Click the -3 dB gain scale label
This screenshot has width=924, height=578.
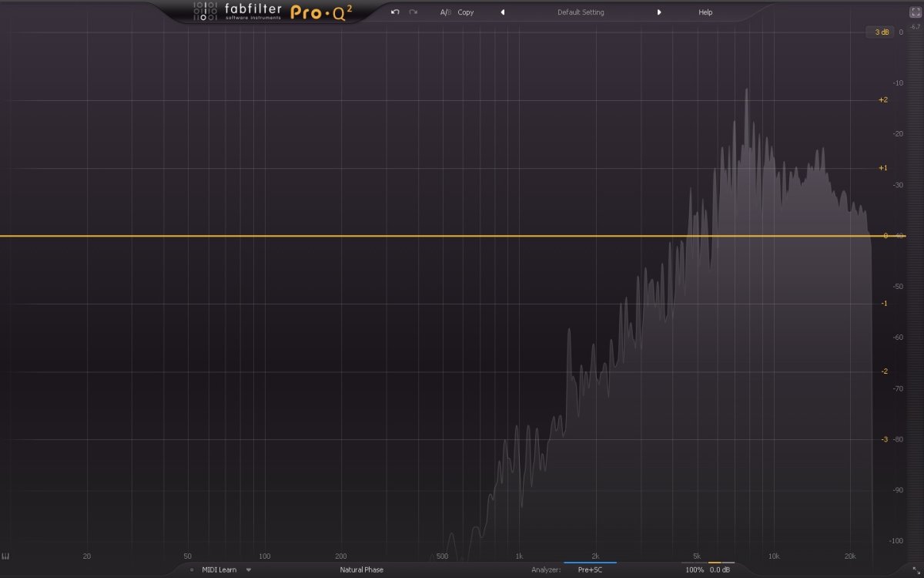click(x=884, y=439)
